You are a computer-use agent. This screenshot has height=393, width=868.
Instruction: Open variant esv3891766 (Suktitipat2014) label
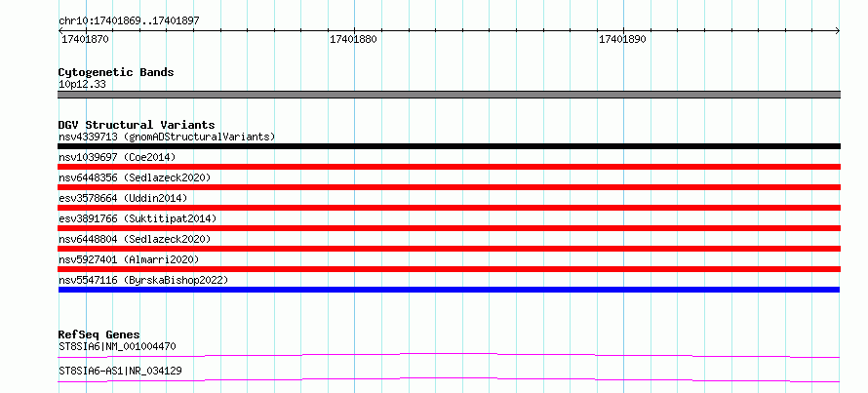(x=138, y=218)
